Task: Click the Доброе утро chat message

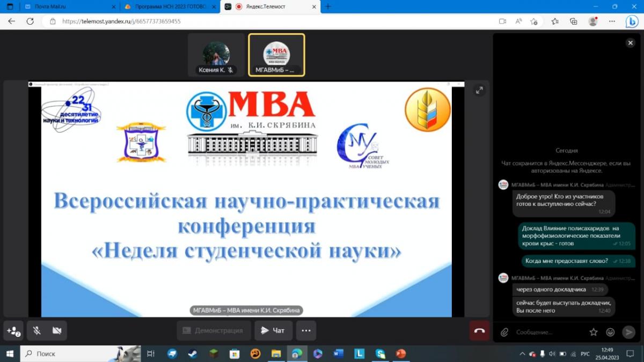Action: [x=563, y=203]
